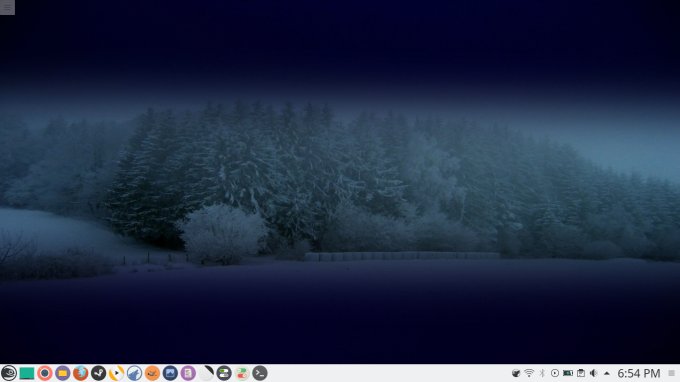The image size is (680, 382).
Task: Open the black and white crescent icon
Action: tap(206, 373)
